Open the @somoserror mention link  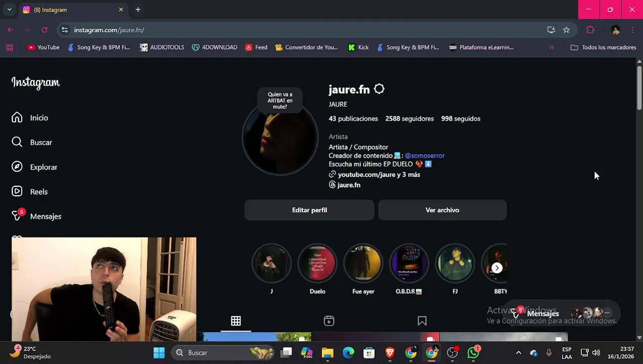click(425, 156)
